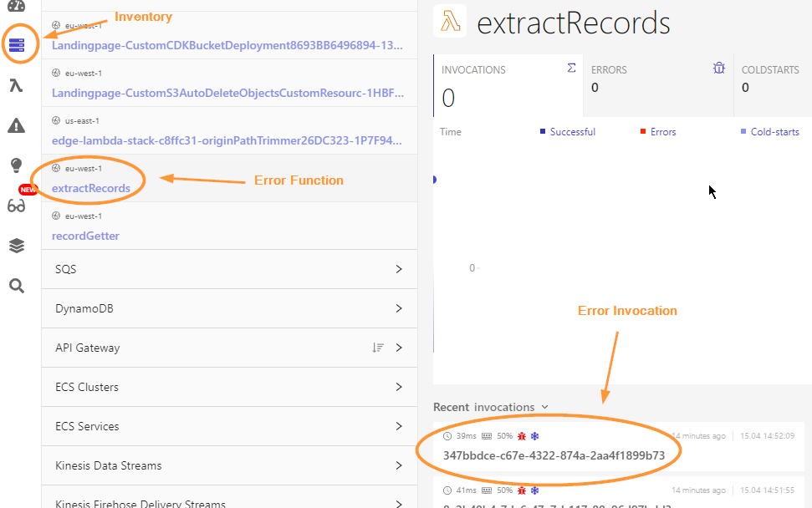Click the API Gateway sort icon

click(x=378, y=348)
